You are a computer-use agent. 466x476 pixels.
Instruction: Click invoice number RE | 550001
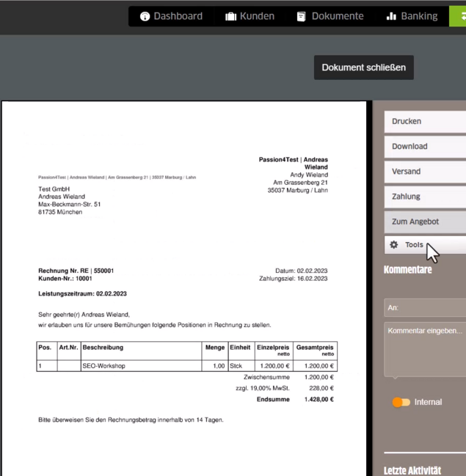click(x=76, y=271)
